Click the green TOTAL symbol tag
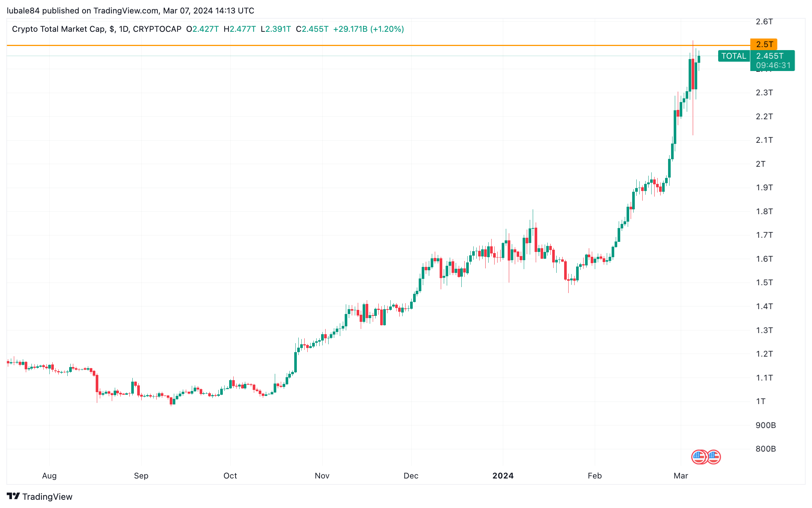The width and height of the screenshot is (812, 508). 734,56
